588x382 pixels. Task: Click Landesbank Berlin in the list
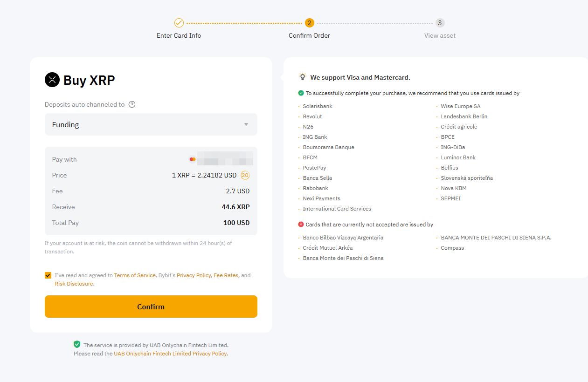click(464, 116)
